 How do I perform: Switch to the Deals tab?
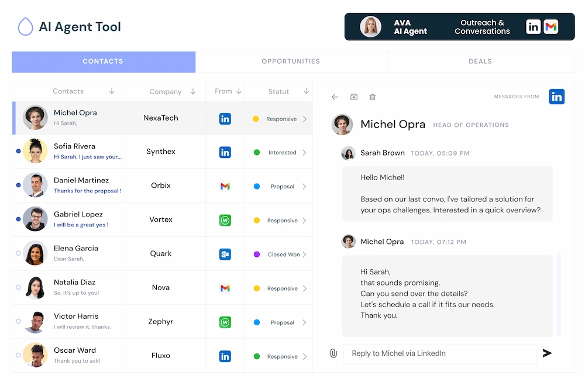click(x=480, y=61)
